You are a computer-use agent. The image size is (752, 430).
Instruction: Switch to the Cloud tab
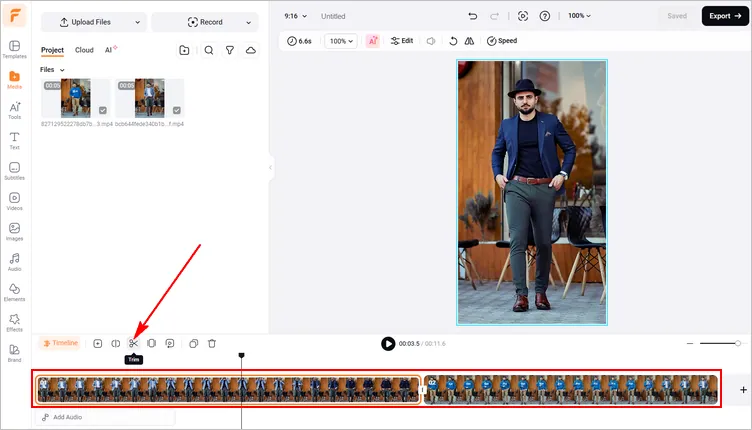[x=84, y=50]
